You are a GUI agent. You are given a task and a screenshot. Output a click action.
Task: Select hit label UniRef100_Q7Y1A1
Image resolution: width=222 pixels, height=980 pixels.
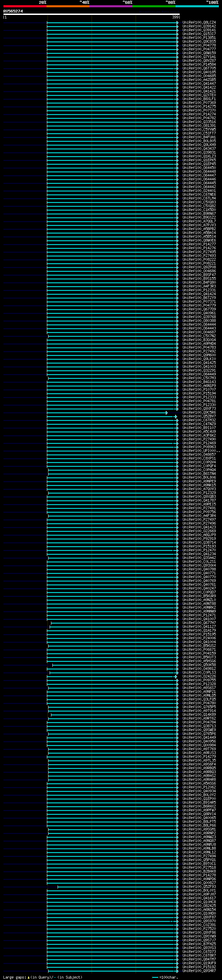(199, 57)
